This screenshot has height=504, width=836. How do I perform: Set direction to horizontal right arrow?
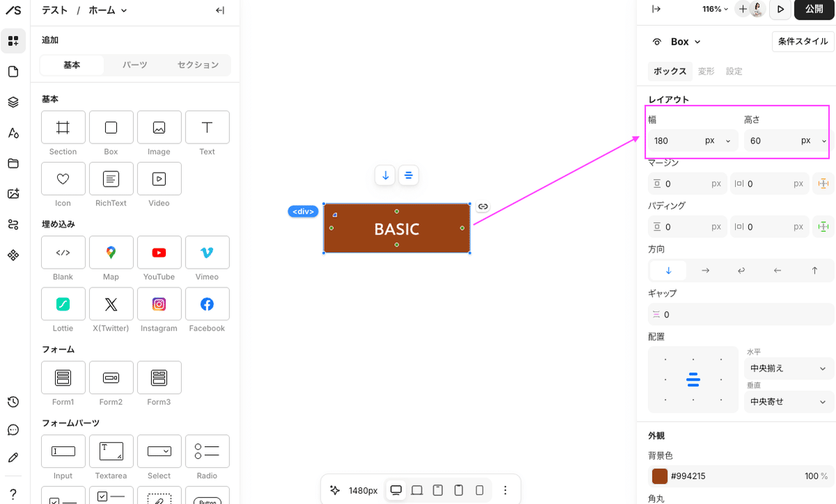pyautogui.click(x=705, y=270)
